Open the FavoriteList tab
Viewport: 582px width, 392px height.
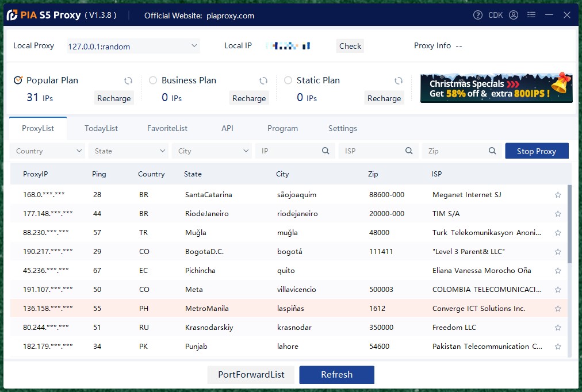coord(167,128)
